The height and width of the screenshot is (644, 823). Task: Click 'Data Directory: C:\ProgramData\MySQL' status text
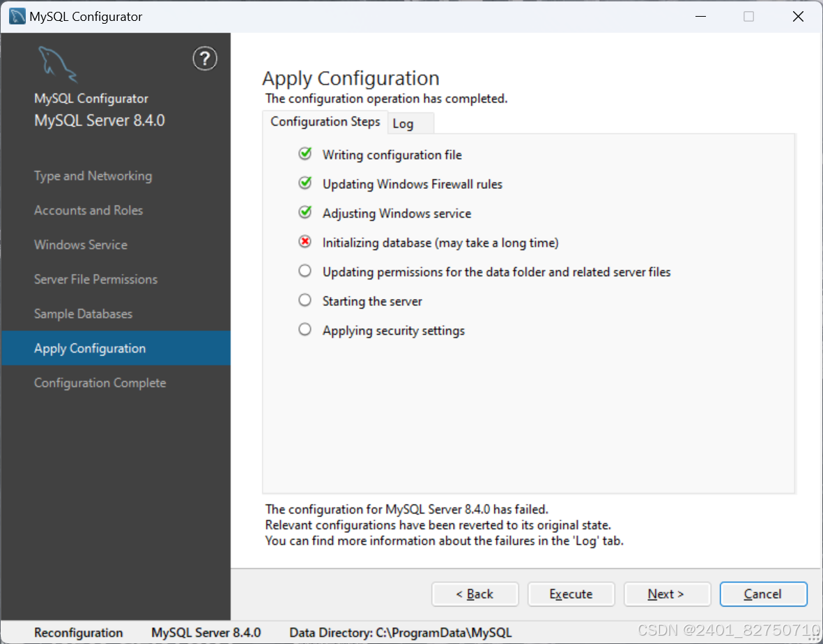401,632
